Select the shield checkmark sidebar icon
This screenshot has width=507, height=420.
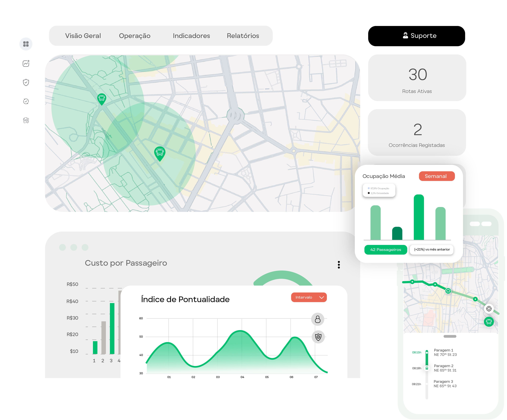[26, 82]
